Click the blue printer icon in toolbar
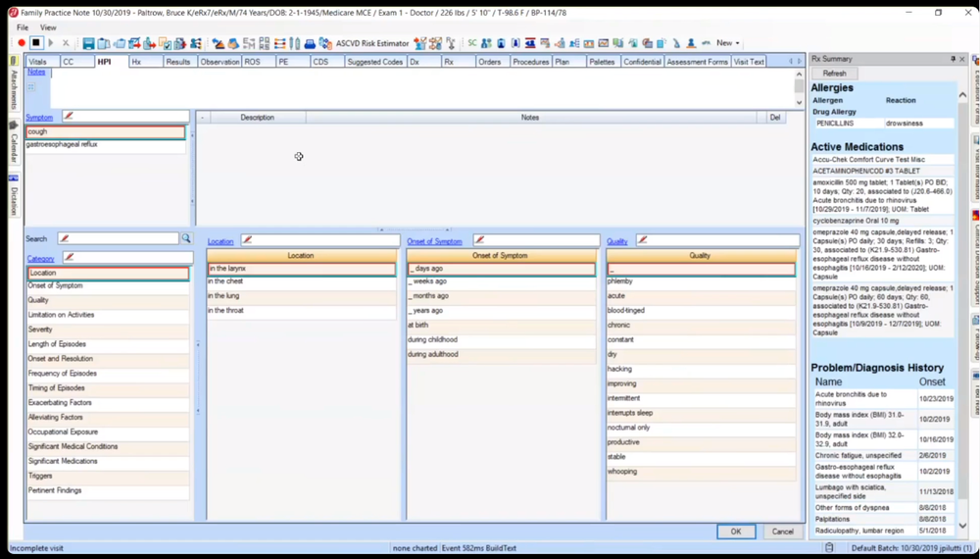Screen dimensions: 980x559 tap(310, 43)
